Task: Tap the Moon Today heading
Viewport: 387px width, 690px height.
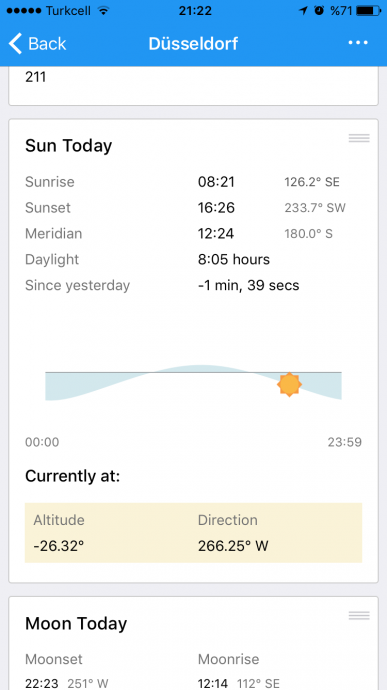Action: click(x=76, y=623)
